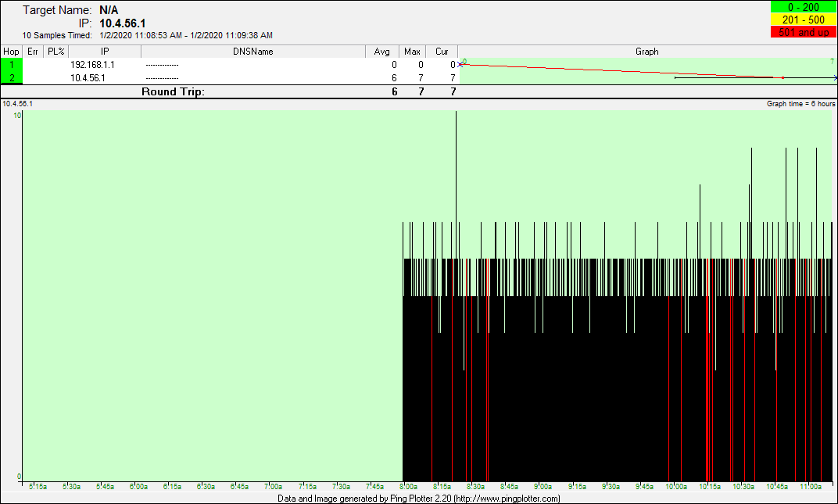The width and height of the screenshot is (838, 504).
Task: Click the PL% column header
Action: [x=56, y=52]
